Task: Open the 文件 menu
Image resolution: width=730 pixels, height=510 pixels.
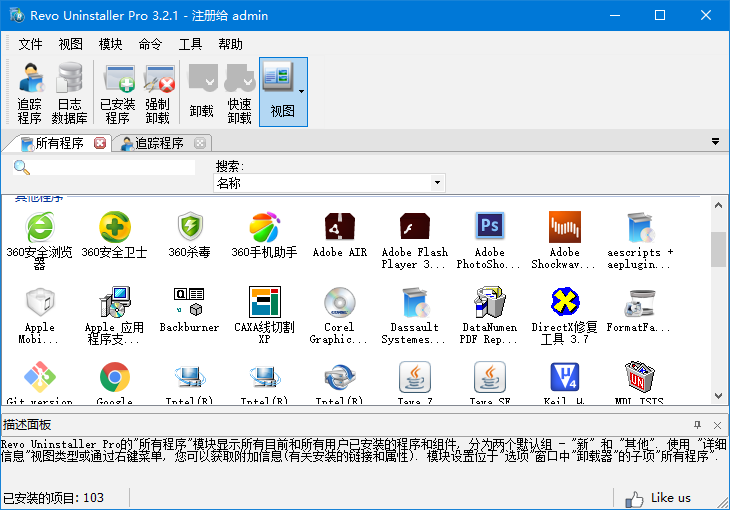Action: point(30,44)
